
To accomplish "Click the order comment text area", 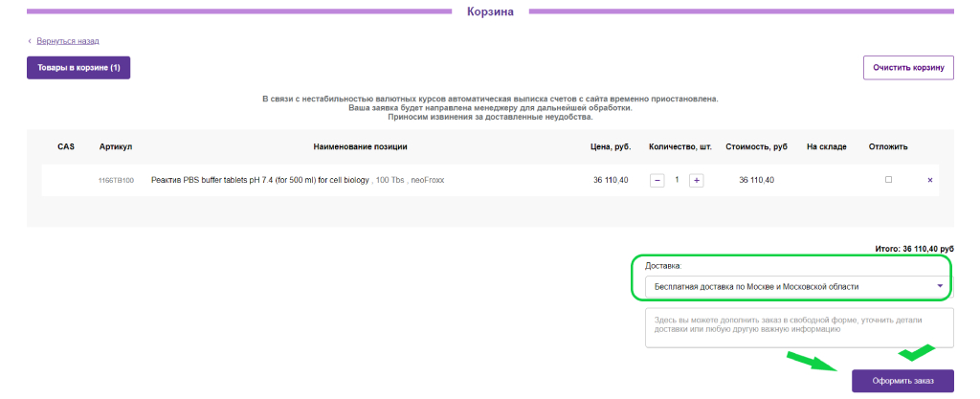I will click(798, 326).
